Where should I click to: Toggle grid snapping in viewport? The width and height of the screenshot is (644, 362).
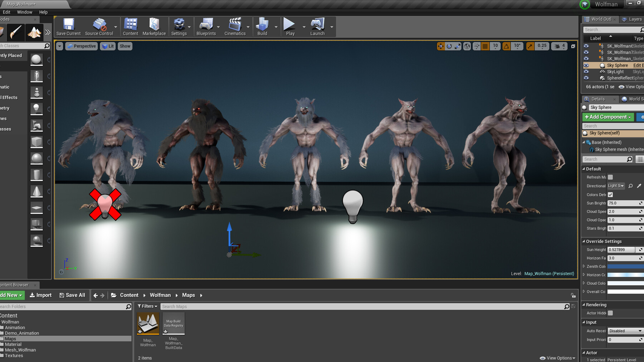485,46
